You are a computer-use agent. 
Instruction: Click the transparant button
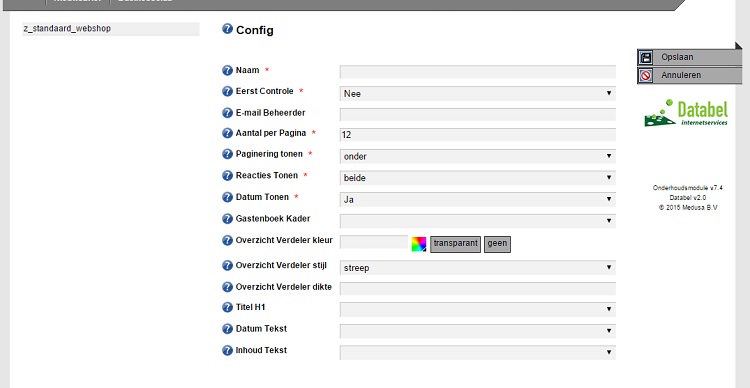click(455, 244)
